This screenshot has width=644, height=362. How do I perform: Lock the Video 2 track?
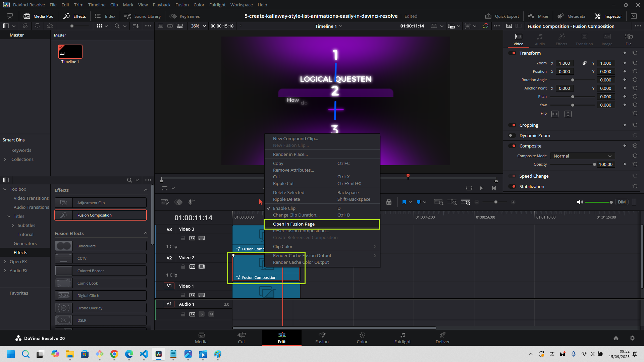tap(183, 267)
